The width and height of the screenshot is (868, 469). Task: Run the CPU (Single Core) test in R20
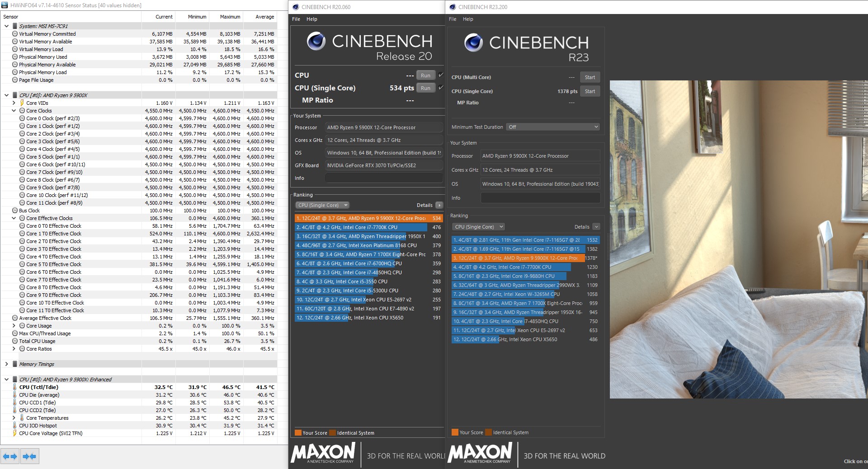point(426,88)
